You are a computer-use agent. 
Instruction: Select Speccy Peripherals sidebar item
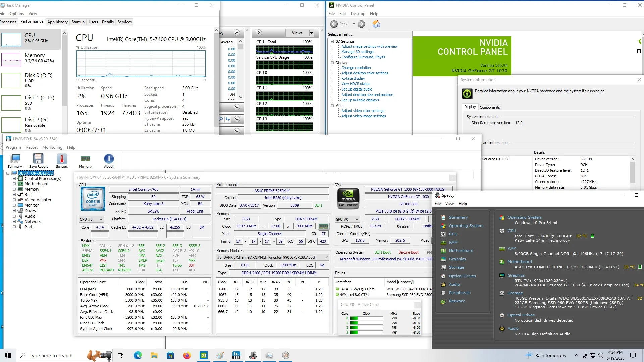click(460, 293)
